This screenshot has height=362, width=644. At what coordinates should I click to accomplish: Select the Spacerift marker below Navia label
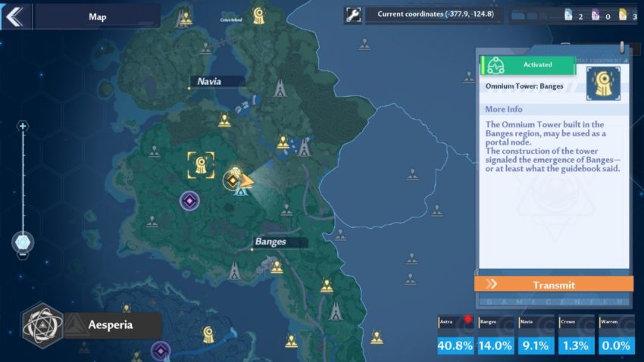224,120
